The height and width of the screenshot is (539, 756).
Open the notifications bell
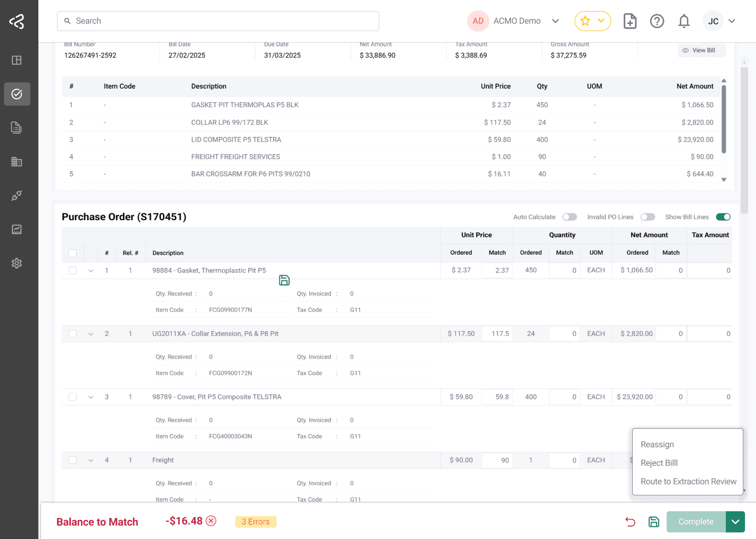click(x=684, y=21)
